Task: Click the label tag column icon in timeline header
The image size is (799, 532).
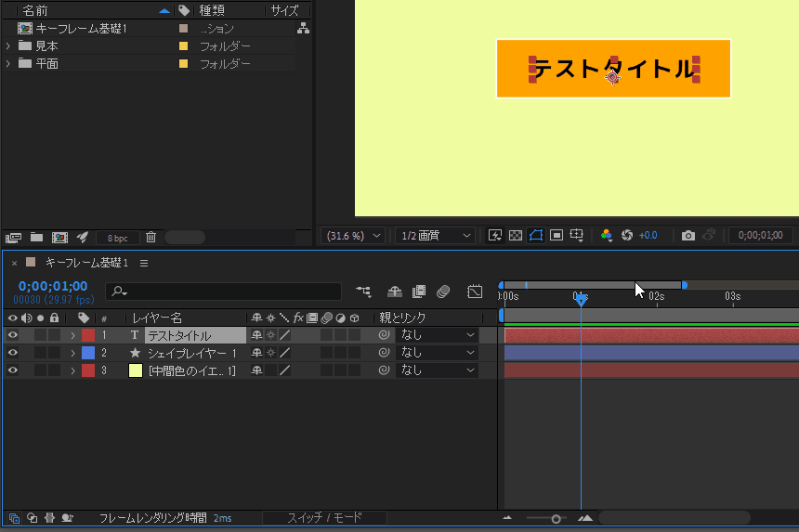Action: pyautogui.click(x=84, y=318)
